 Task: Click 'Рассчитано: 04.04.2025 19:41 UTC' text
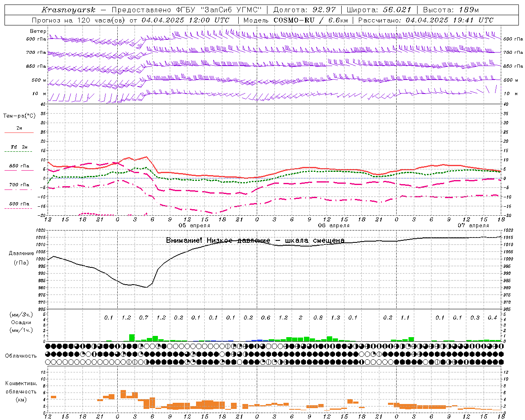pyautogui.click(x=426, y=20)
